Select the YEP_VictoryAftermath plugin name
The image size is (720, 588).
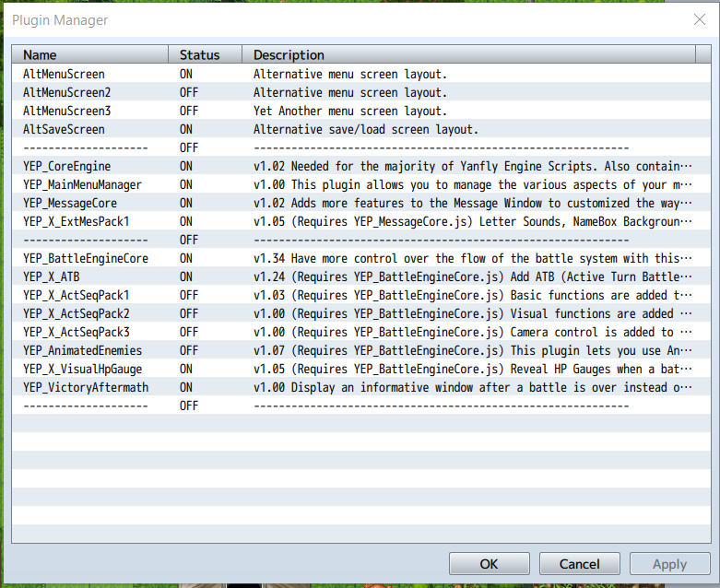(x=86, y=387)
